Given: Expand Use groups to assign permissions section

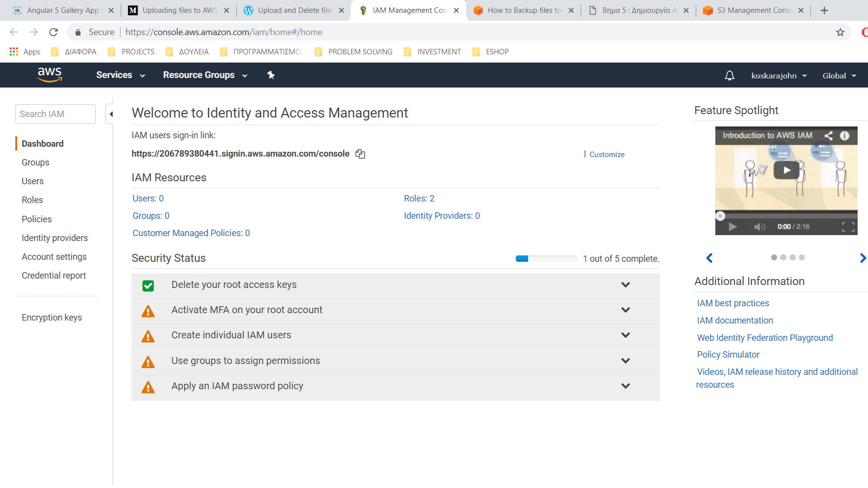Looking at the screenshot, I should coord(625,361).
